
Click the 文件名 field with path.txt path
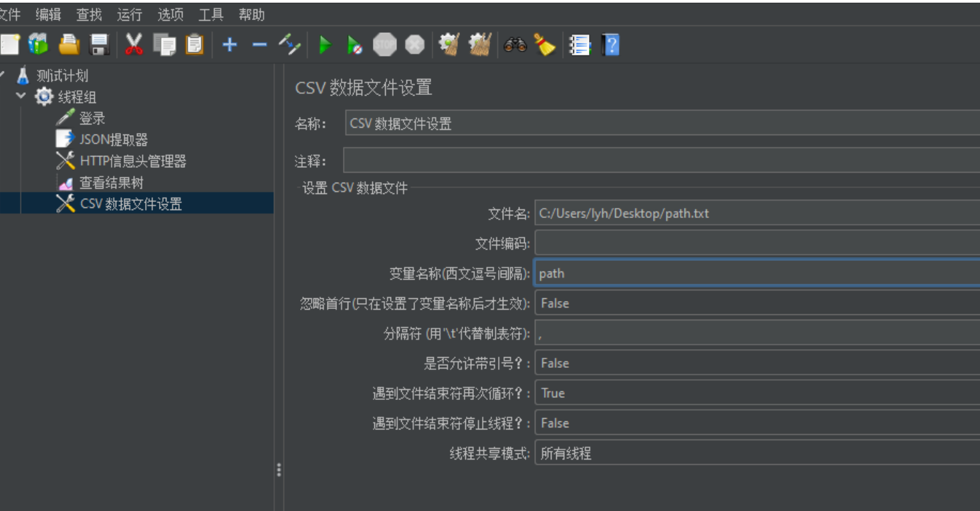(x=757, y=213)
